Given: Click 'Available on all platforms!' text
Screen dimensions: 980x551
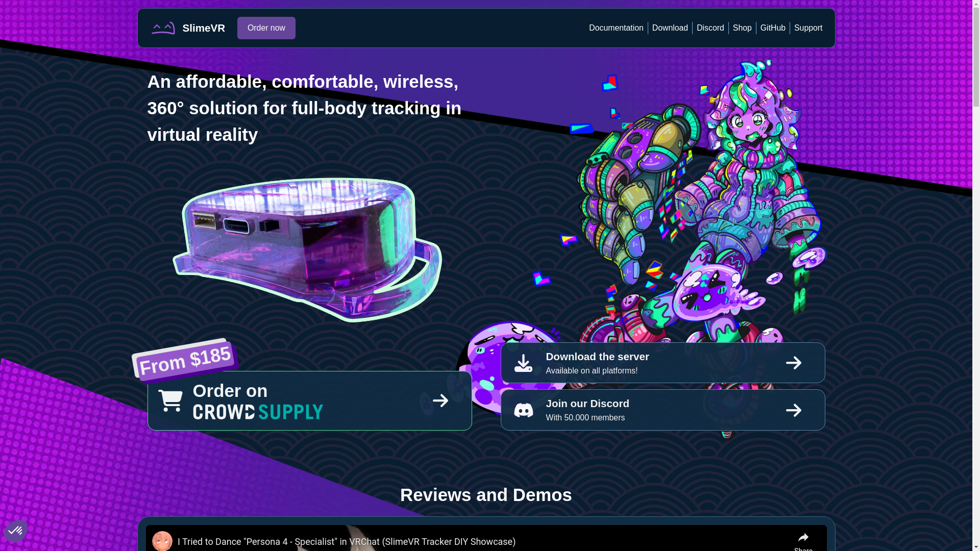Looking at the screenshot, I should coord(592,371).
